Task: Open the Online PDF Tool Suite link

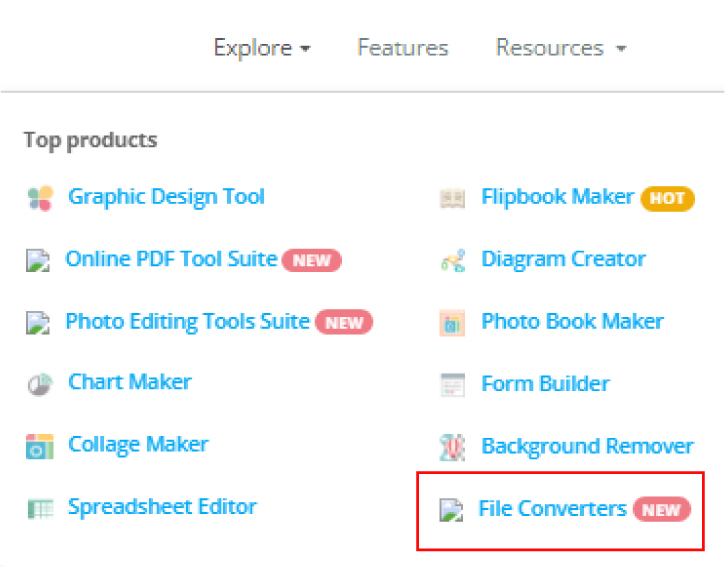Action: 171,259
